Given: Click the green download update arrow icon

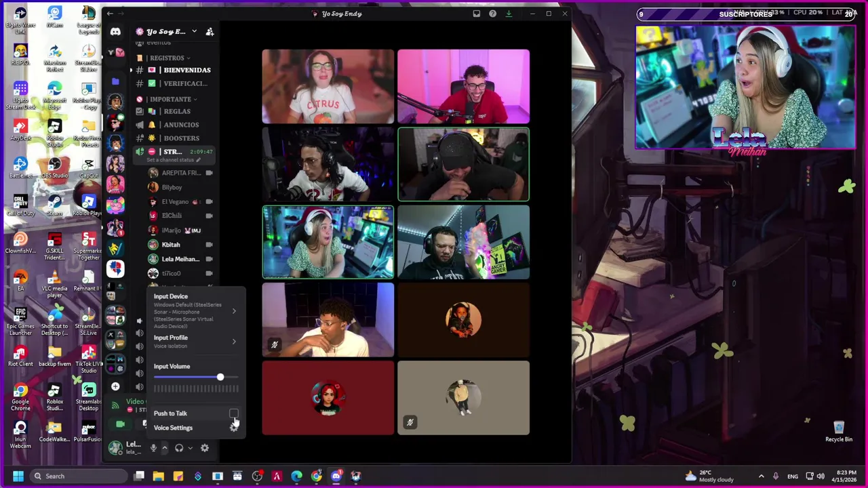Looking at the screenshot, I should [x=509, y=14].
